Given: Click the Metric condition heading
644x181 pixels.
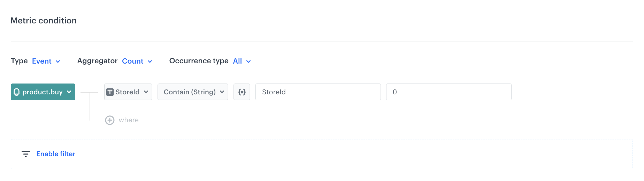Looking at the screenshot, I should (x=44, y=21).
